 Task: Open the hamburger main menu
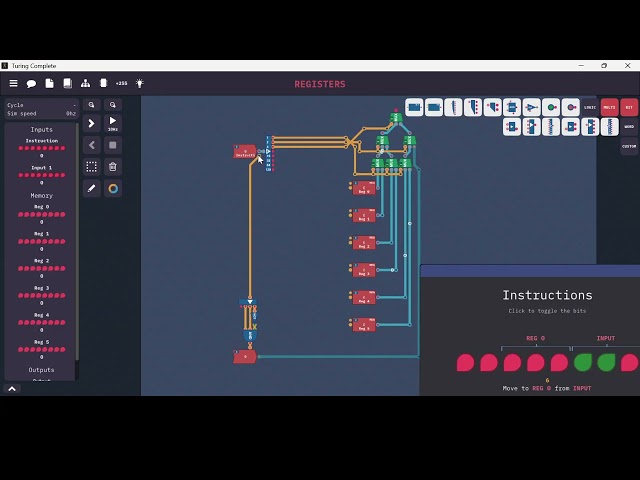(13, 83)
